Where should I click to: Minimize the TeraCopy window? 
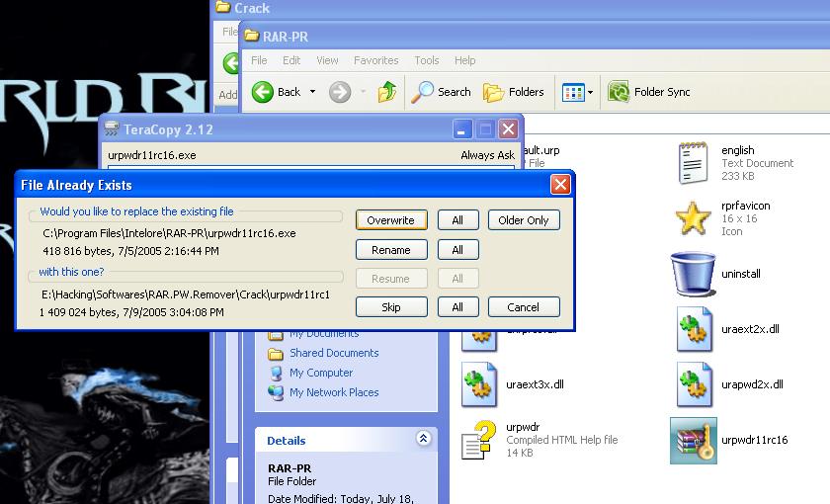click(x=462, y=129)
